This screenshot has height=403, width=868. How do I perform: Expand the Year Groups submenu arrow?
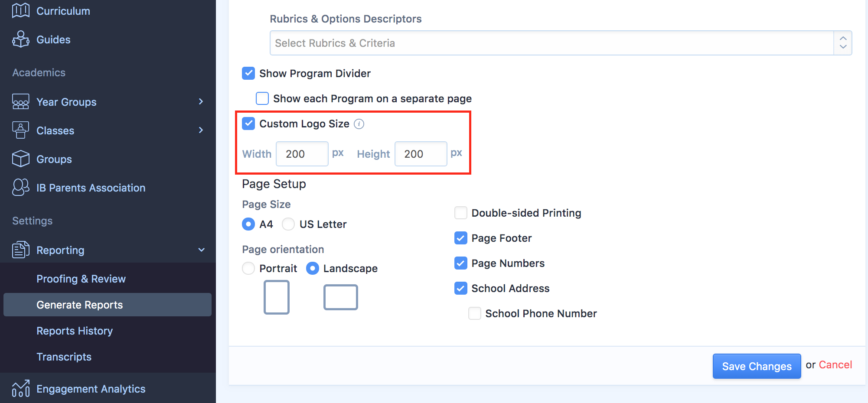[x=201, y=101]
